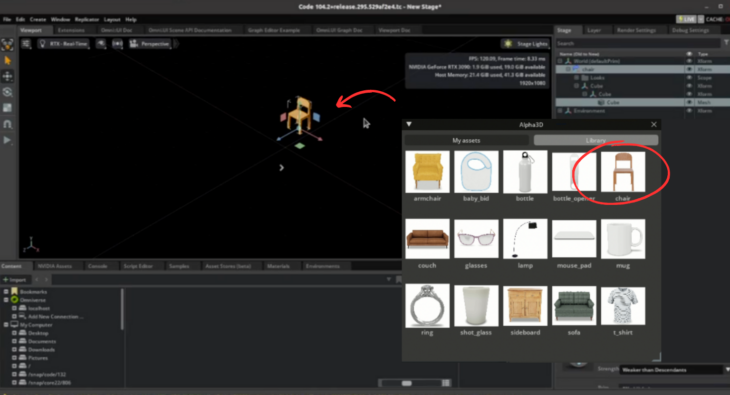Open the Perspective camera dropdown
This screenshot has width=730, height=395.
pos(150,44)
